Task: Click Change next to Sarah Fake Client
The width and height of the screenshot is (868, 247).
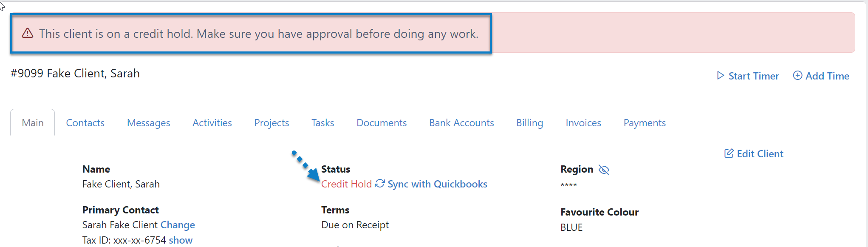Action: click(x=178, y=225)
